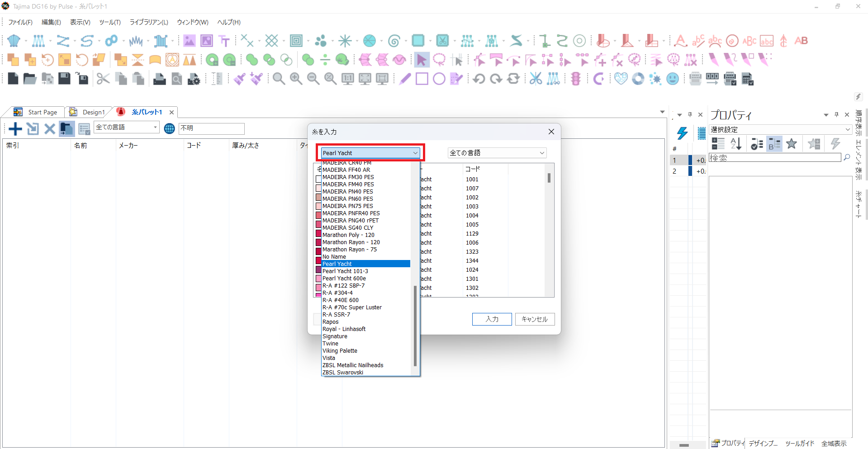
Task: Open the Pearl Yacht thread chart combo box
Action: 370,153
